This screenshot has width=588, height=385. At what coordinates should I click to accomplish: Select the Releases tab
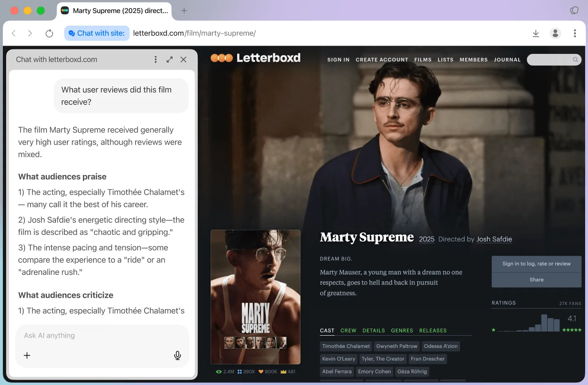pyautogui.click(x=433, y=331)
